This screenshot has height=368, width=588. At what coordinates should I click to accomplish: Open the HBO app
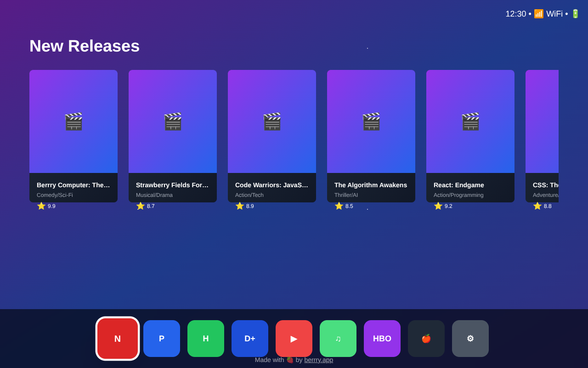[x=382, y=338]
